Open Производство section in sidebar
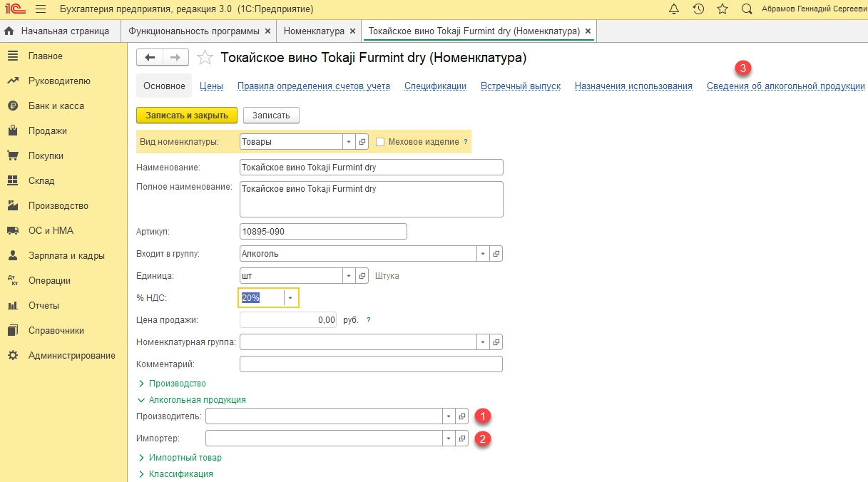Viewport: 868px width, 482px height. tap(58, 206)
